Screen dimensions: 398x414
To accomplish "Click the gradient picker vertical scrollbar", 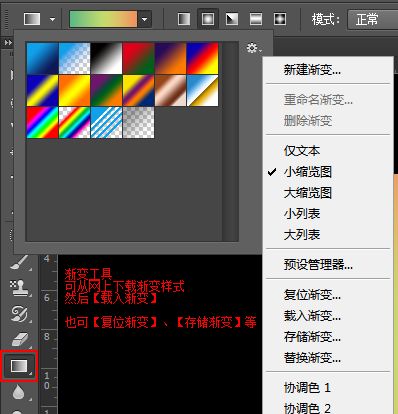I will point(230,141).
